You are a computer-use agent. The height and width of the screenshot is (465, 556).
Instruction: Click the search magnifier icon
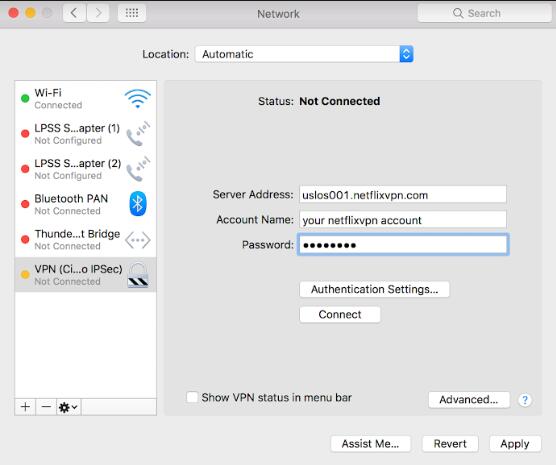click(458, 13)
